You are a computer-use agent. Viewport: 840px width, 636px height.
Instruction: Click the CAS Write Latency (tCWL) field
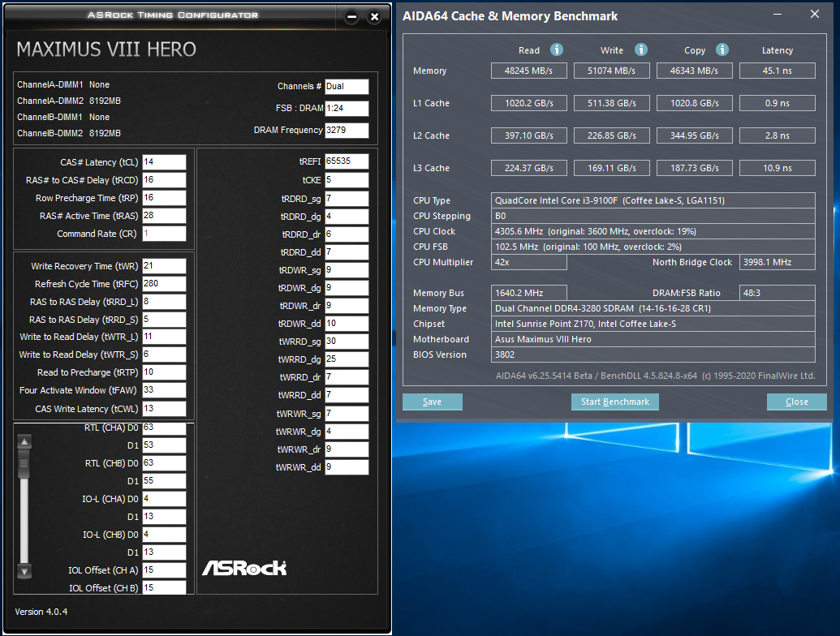coord(164,409)
